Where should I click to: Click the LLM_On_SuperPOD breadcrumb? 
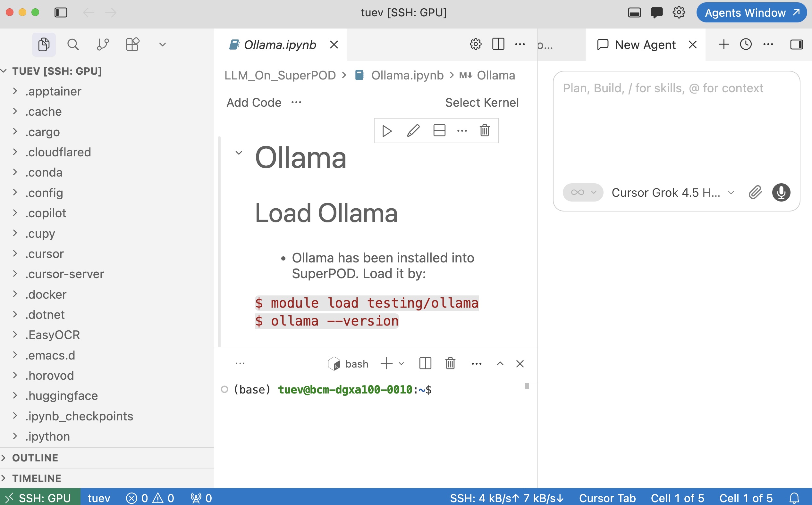tap(280, 76)
